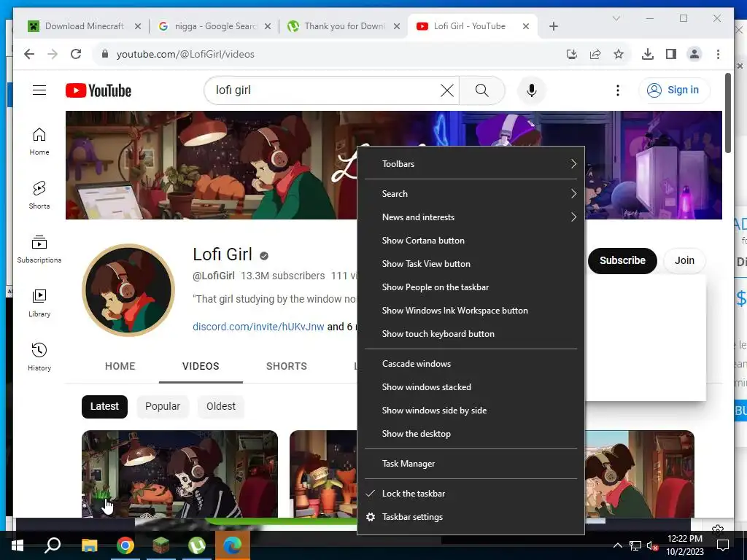Open Chrome downloads icon

tap(648, 54)
